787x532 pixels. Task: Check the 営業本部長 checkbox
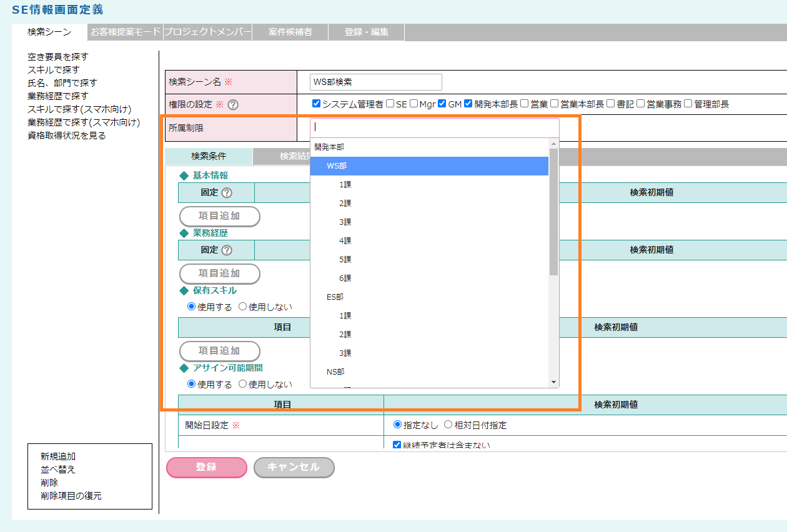[554, 104]
